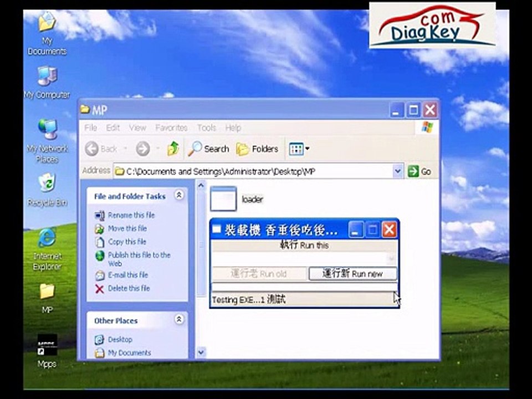Toggle the Folders pane button
This screenshot has height=399, width=532.
pos(257,149)
